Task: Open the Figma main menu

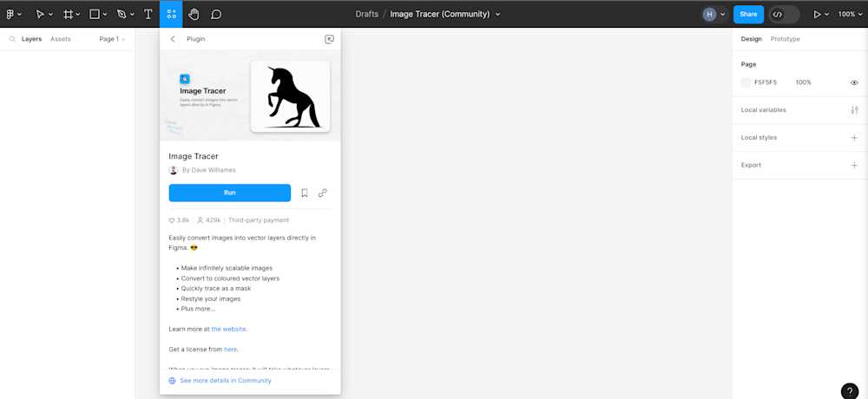Action: [10, 15]
